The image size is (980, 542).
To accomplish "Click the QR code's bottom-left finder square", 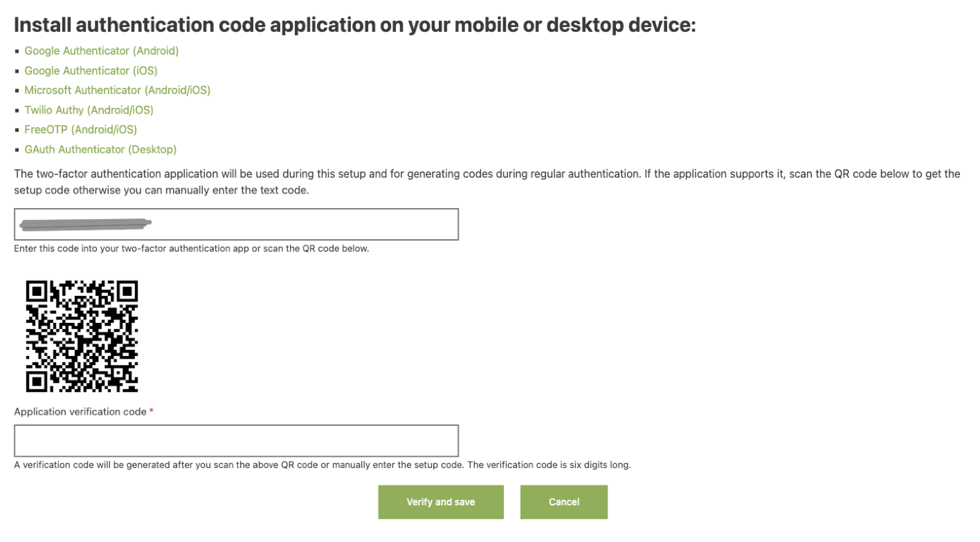I will (37, 381).
